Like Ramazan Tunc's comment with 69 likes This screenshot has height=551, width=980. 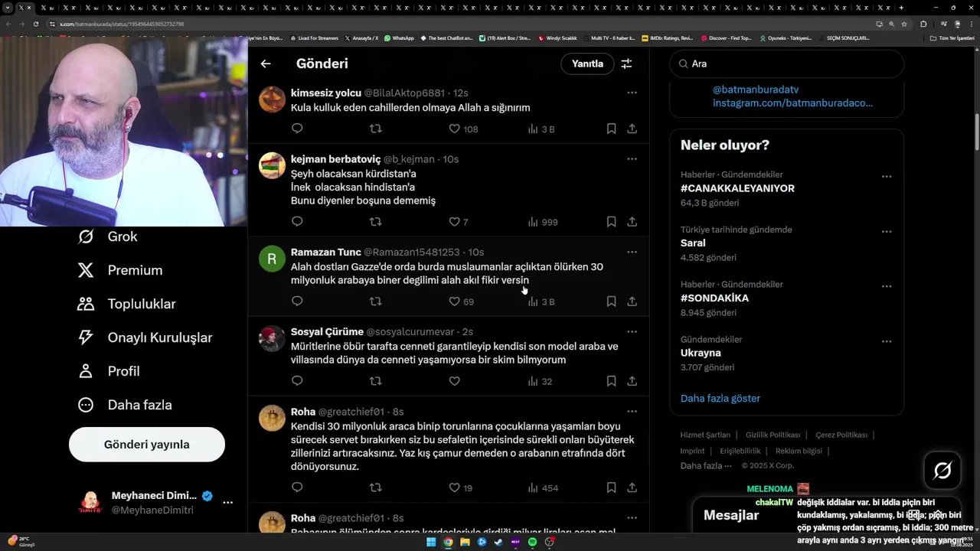tap(461, 302)
